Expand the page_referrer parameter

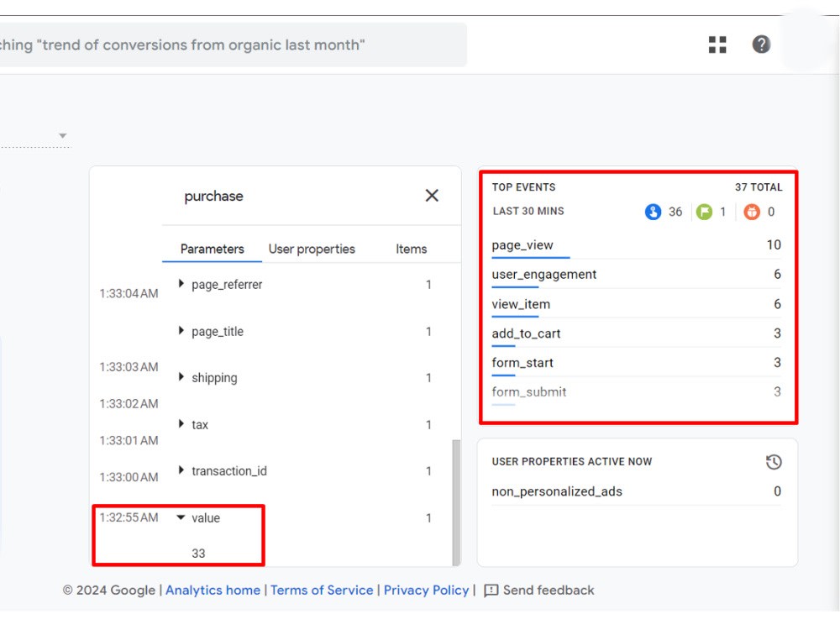(x=181, y=284)
